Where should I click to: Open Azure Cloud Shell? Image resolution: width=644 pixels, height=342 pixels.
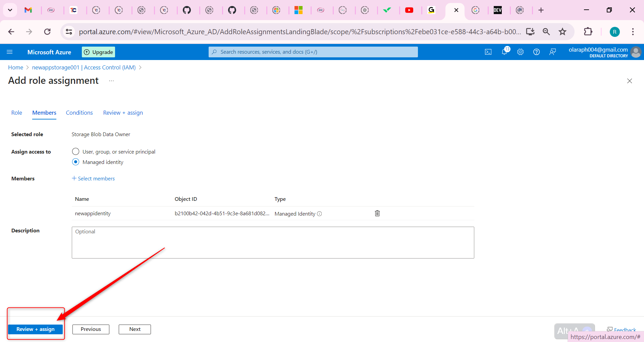(x=488, y=52)
